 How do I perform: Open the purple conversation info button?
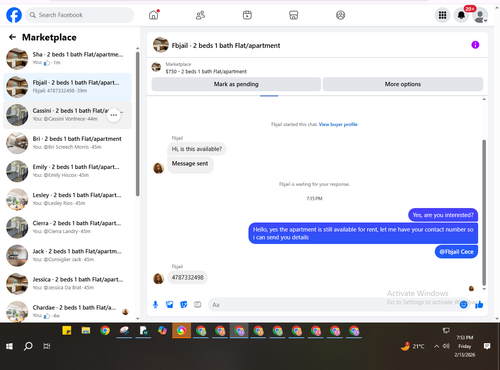pos(475,45)
